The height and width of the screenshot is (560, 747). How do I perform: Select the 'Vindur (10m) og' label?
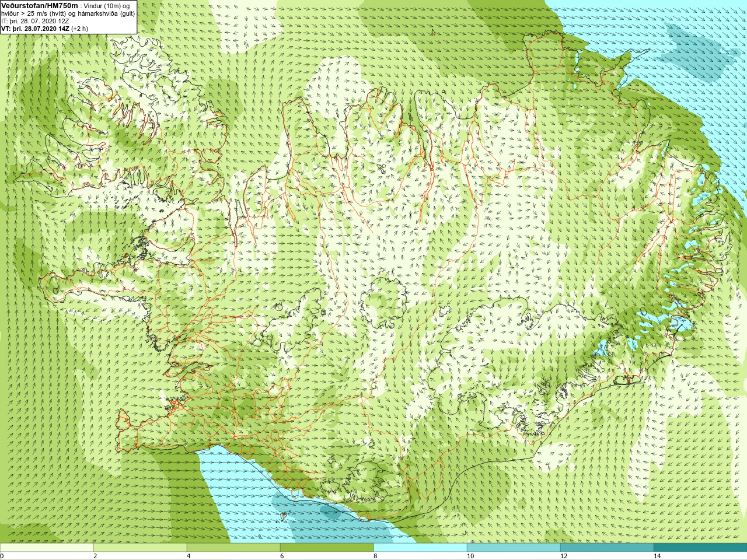point(107,6)
